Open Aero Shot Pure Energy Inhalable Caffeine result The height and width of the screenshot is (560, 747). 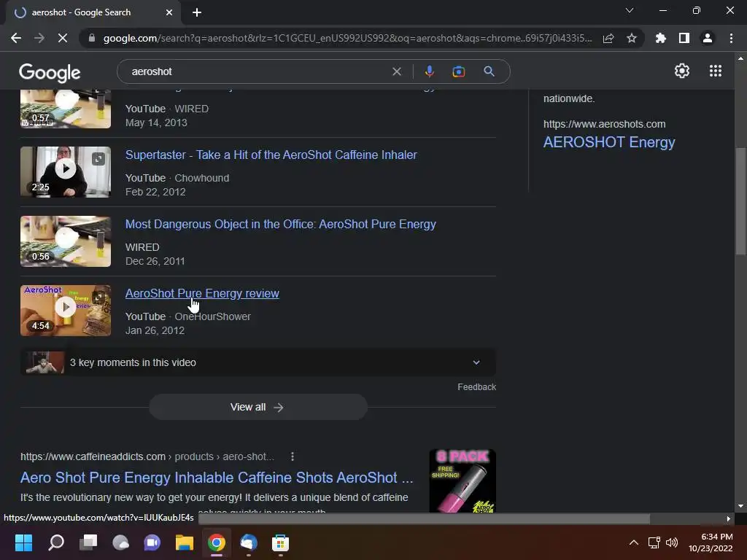pyautogui.click(x=217, y=478)
